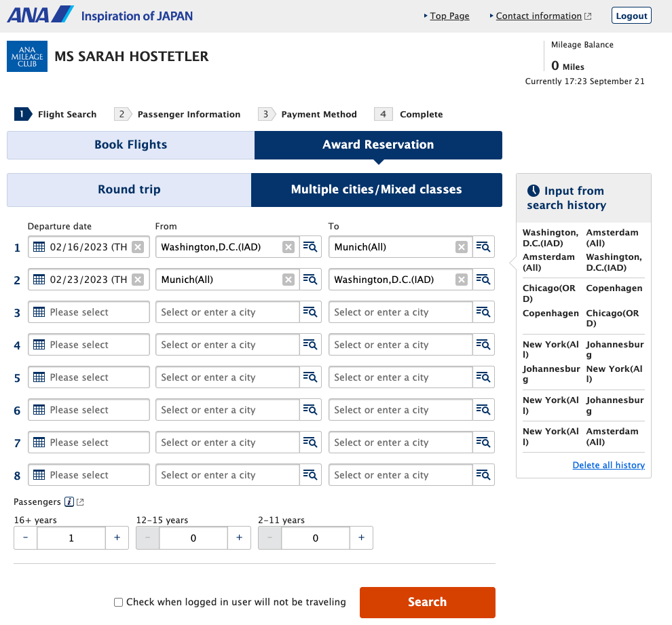
Task: Open city search for row 2 From
Action: tap(310, 280)
